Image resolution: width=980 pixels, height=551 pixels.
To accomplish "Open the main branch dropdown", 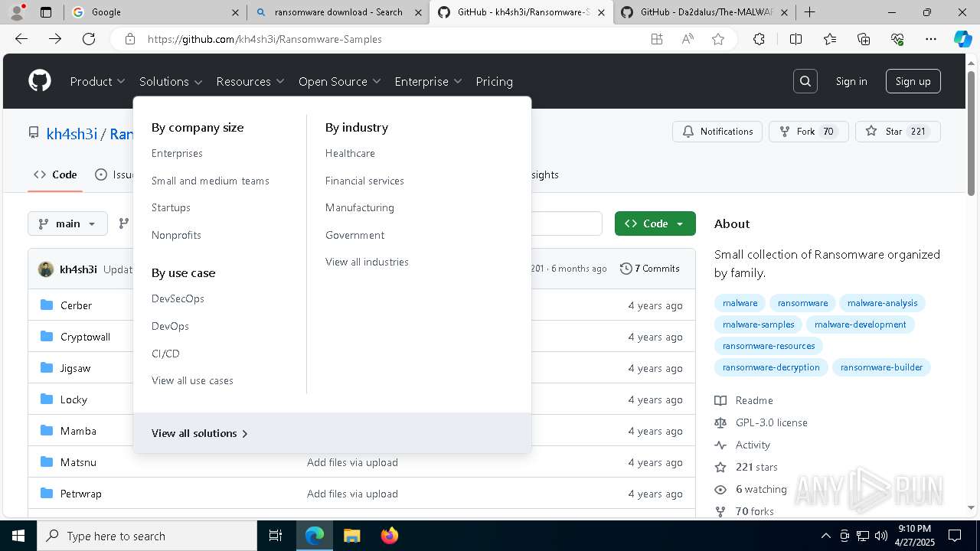I will [x=68, y=223].
